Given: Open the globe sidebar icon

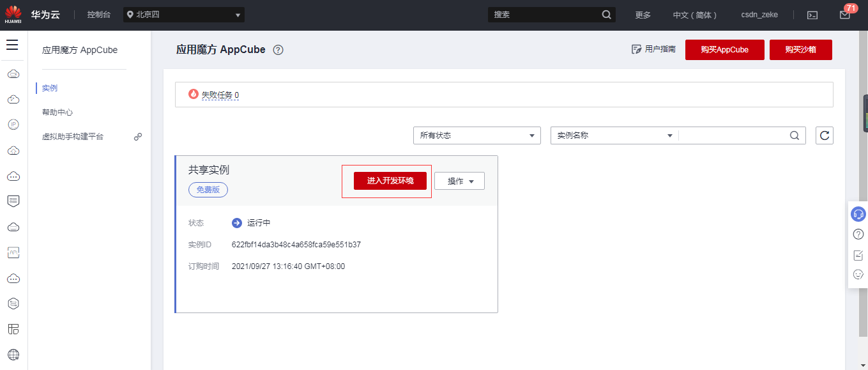Looking at the screenshot, I should click(13, 355).
